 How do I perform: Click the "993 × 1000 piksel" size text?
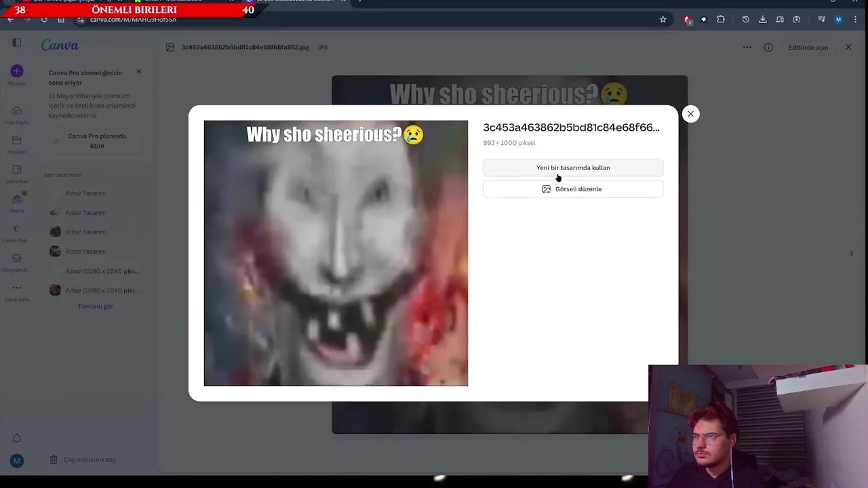click(x=509, y=143)
